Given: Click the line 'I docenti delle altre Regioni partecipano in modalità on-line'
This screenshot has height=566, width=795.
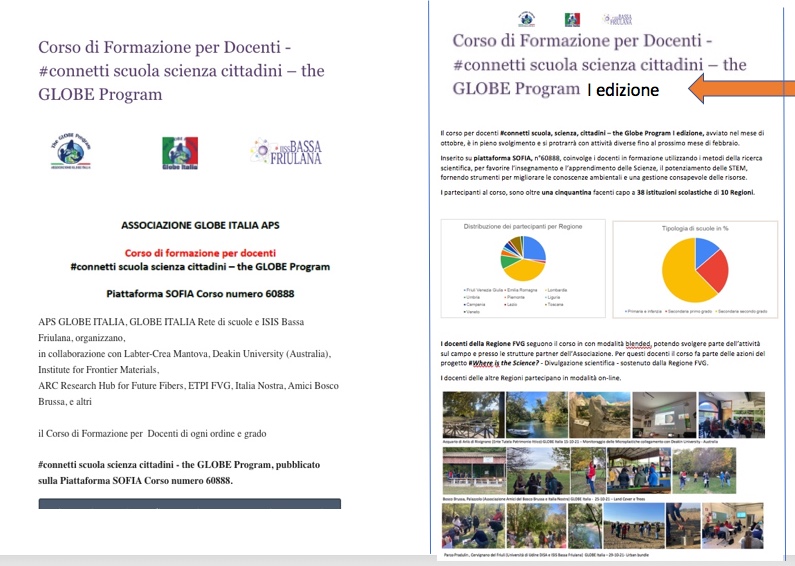Looking at the screenshot, I should click(x=530, y=378).
